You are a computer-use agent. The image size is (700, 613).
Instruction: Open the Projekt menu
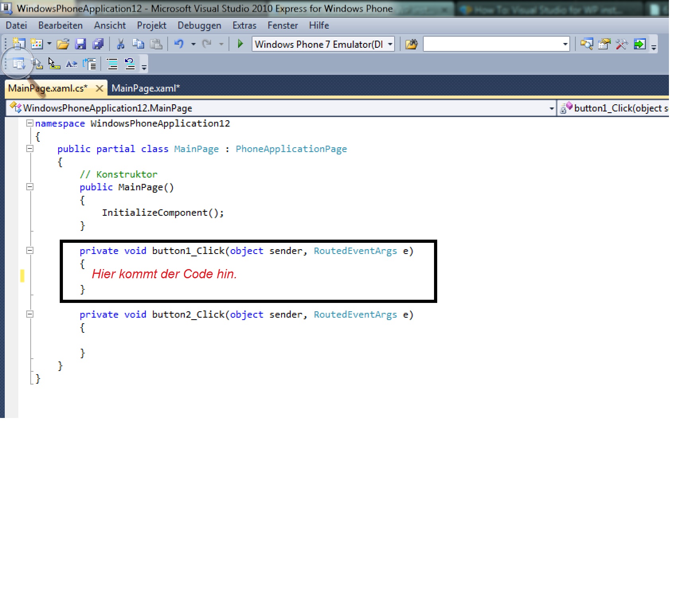(x=152, y=25)
